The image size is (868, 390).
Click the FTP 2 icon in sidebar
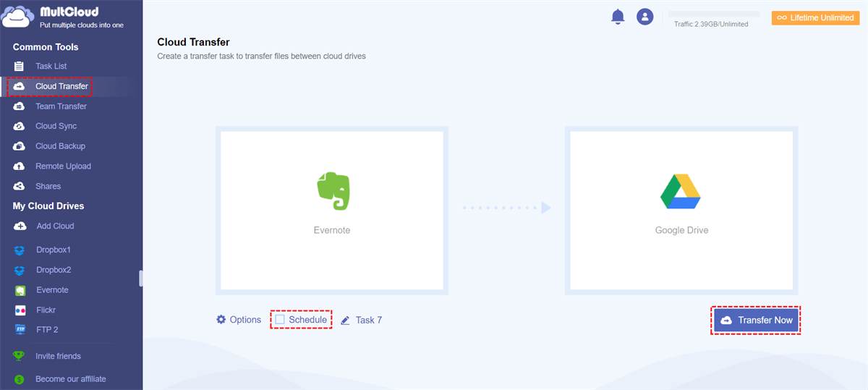[20, 330]
